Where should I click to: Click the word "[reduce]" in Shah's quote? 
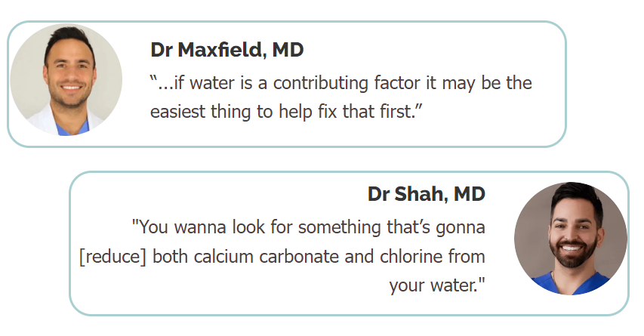[x=112, y=256]
